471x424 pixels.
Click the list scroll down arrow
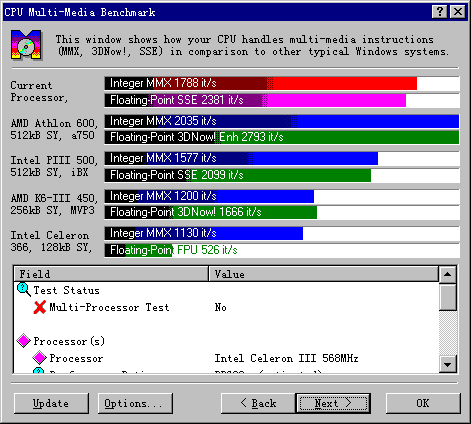[x=447, y=364]
